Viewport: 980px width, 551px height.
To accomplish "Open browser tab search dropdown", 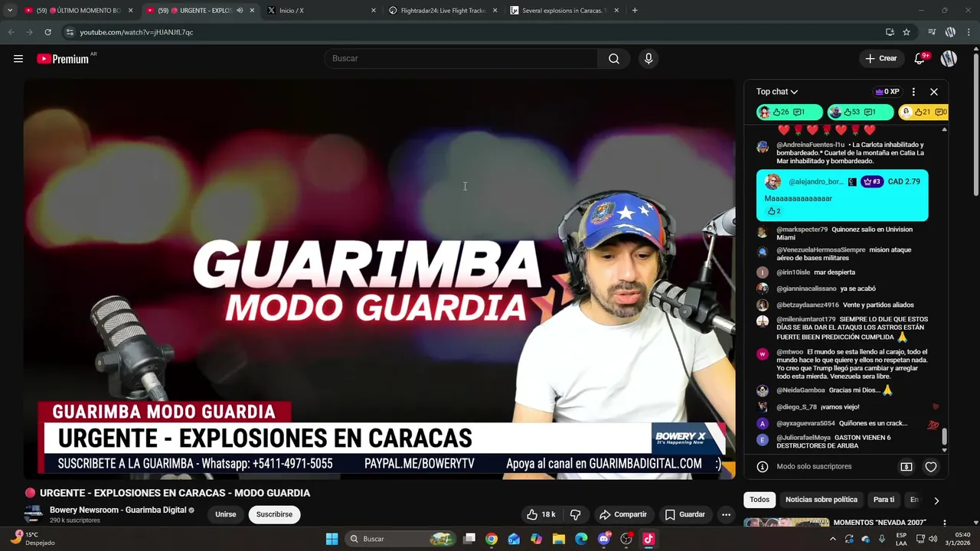I will click(9, 10).
